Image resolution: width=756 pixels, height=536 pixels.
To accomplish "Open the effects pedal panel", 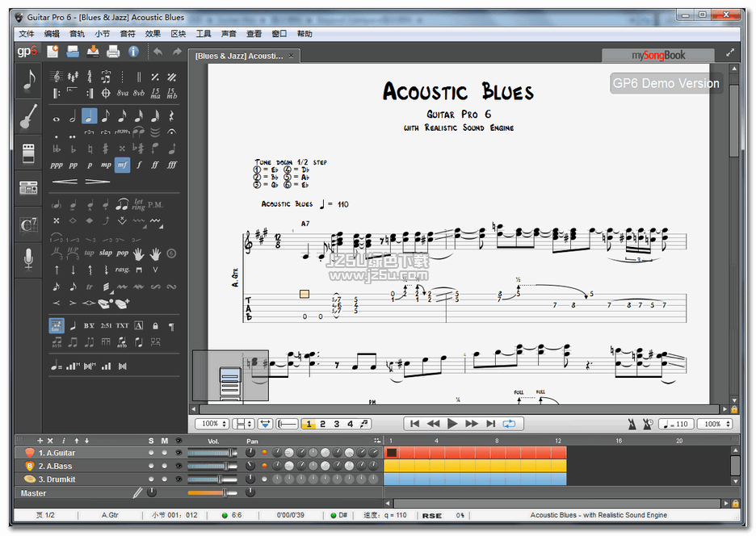I will 28,153.
